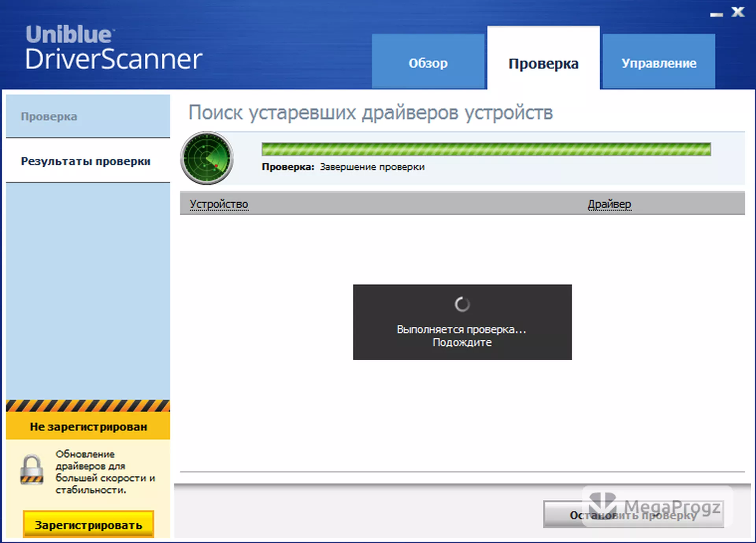Click the Завершение проверки status text
The height and width of the screenshot is (543, 756).
click(x=372, y=167)
